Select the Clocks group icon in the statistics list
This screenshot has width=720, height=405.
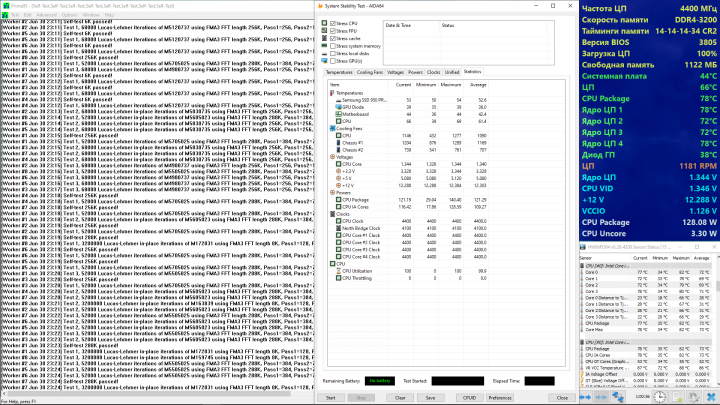[x=332, y=214]
